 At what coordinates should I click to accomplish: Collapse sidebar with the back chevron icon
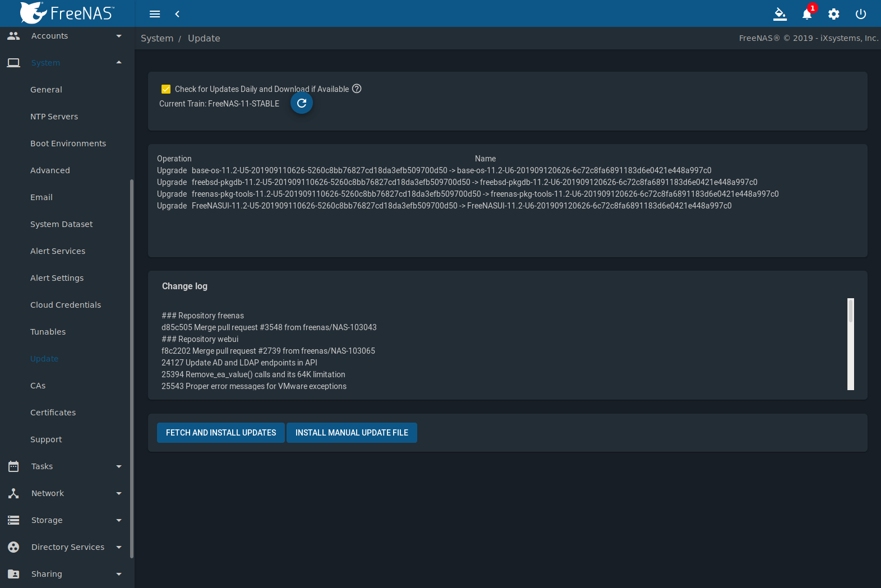point(177,14)
